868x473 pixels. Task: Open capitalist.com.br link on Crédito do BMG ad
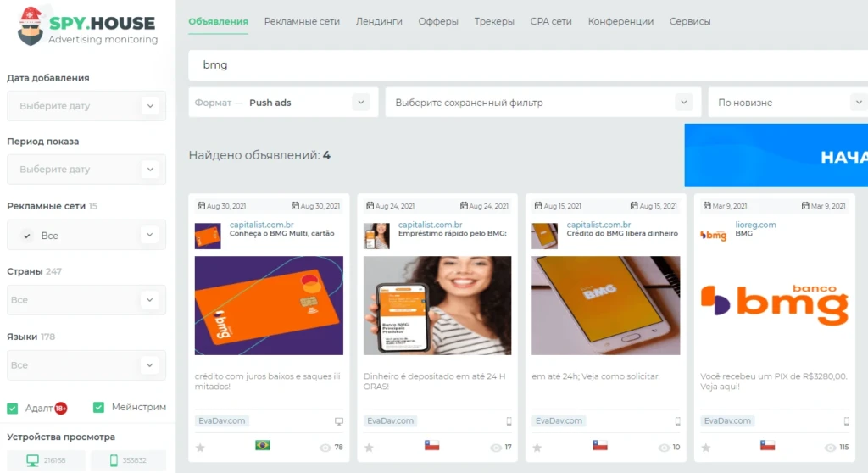coord(598,225)
